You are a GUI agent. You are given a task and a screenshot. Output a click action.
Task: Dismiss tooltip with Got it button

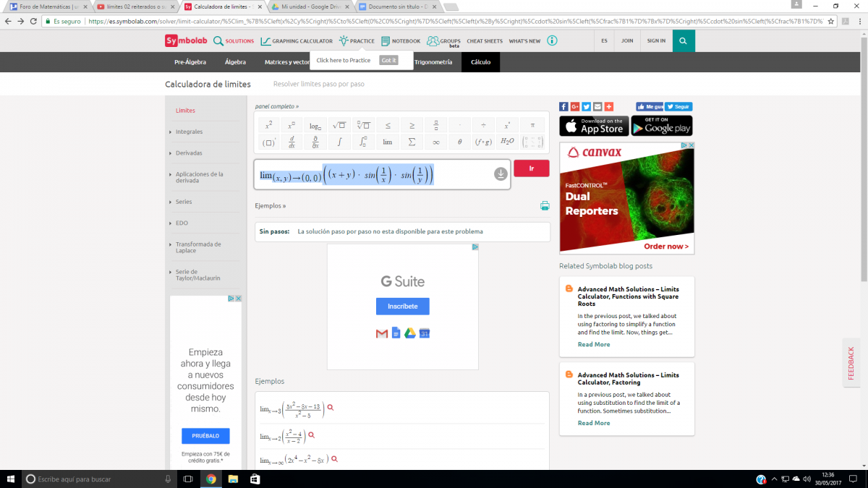point(389,60)
